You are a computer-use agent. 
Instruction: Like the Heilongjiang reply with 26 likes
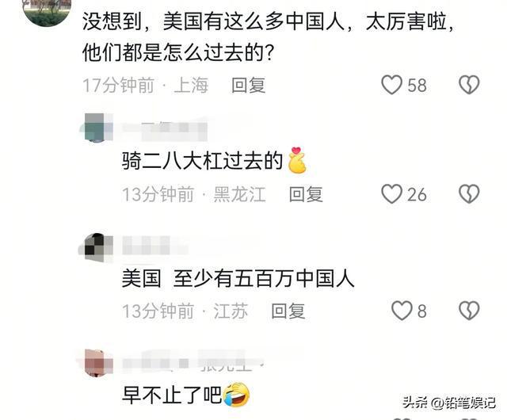(391, 194)
